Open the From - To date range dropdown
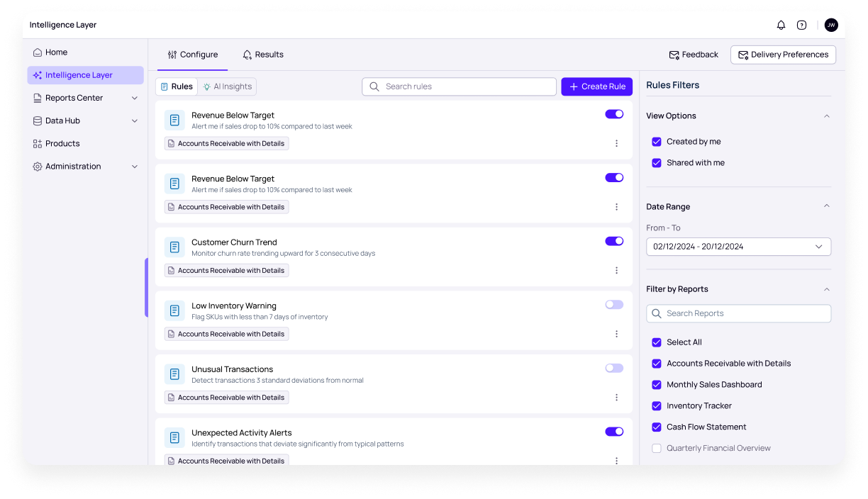The image size is (868, 499). tap(738, 247)
